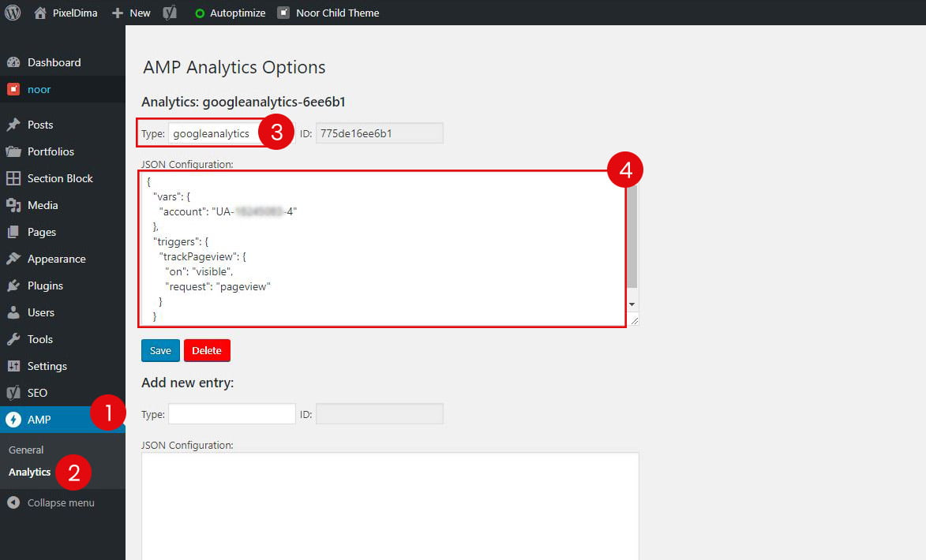Click the Portfolios folder icon
The width and height of the screenshot is (926, 560).
[13, 151]
